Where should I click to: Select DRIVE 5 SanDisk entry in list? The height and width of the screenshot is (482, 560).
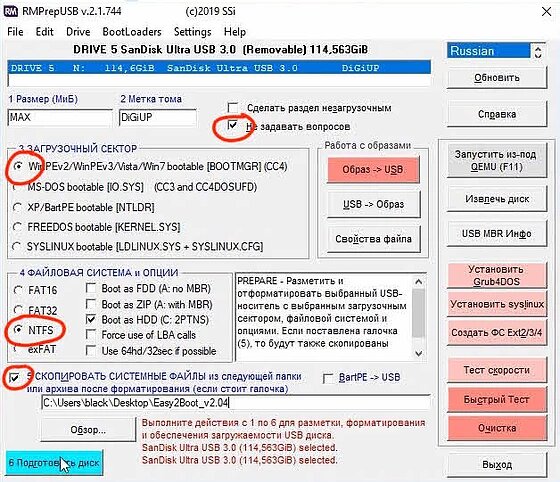tap(219, 68)
